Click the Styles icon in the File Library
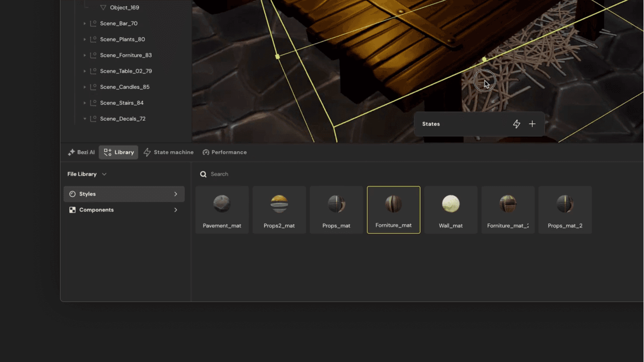Screen dimensions: 644x362 [x=72, y=194]
